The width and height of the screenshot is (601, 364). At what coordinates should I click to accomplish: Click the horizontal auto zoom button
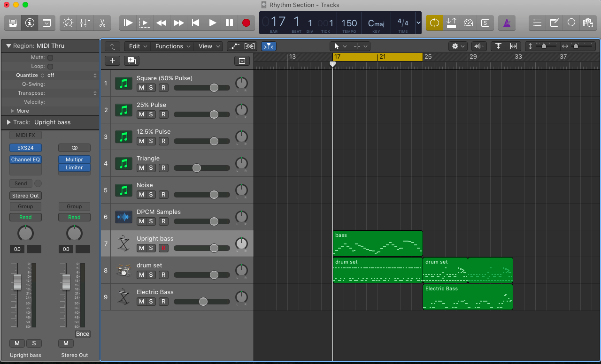tap(513, 46)
